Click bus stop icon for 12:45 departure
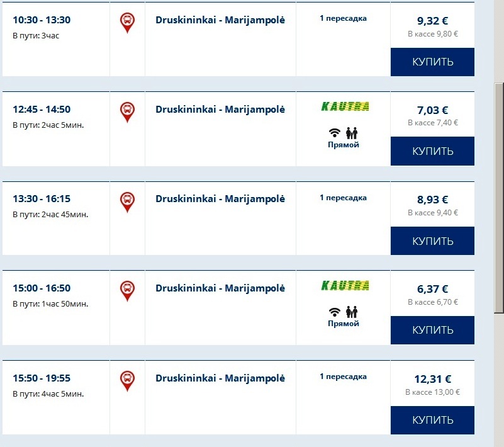Viewport: 504px width, 447px height. click(x=127, y=112)
